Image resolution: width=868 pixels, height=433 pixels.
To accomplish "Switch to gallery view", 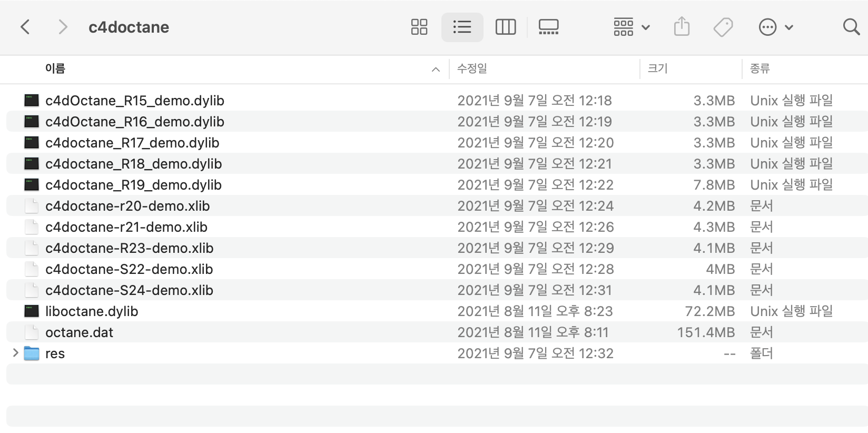I will pos(548,27).
